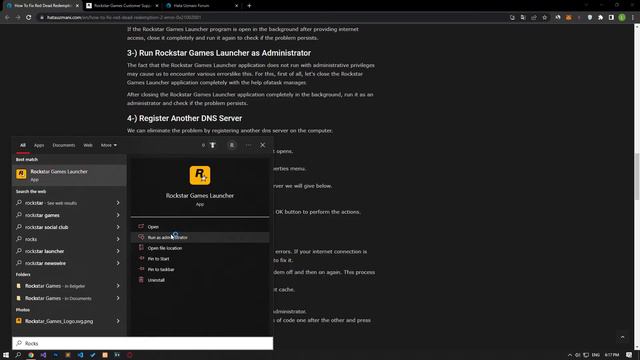Show hidden system tray icons

point(570,355)
